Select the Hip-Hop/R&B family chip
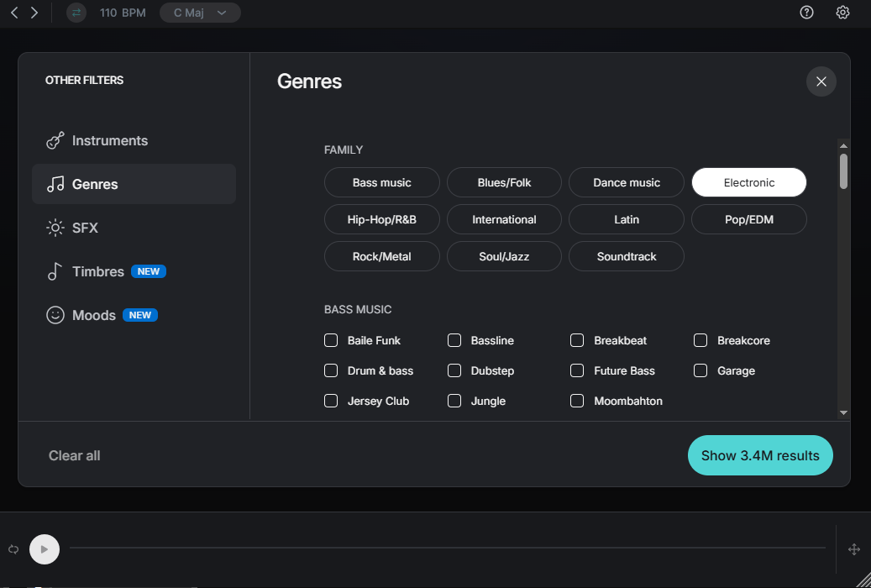This screenshot has width=871, height=588. point(381,219)
